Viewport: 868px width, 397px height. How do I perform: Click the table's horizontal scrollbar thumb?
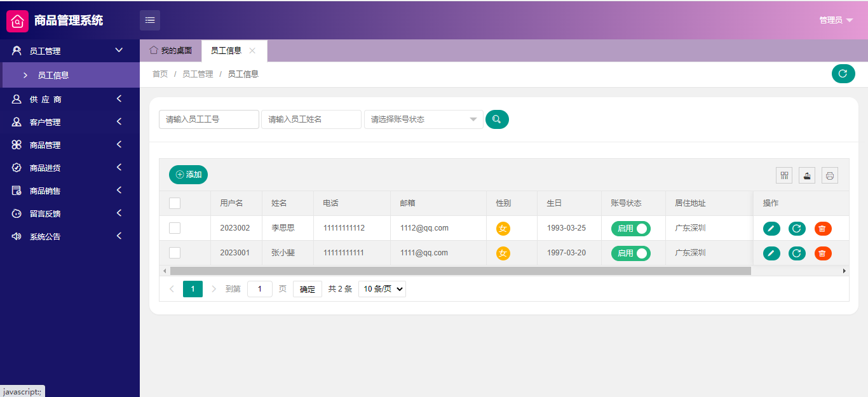tap(461, 271)
